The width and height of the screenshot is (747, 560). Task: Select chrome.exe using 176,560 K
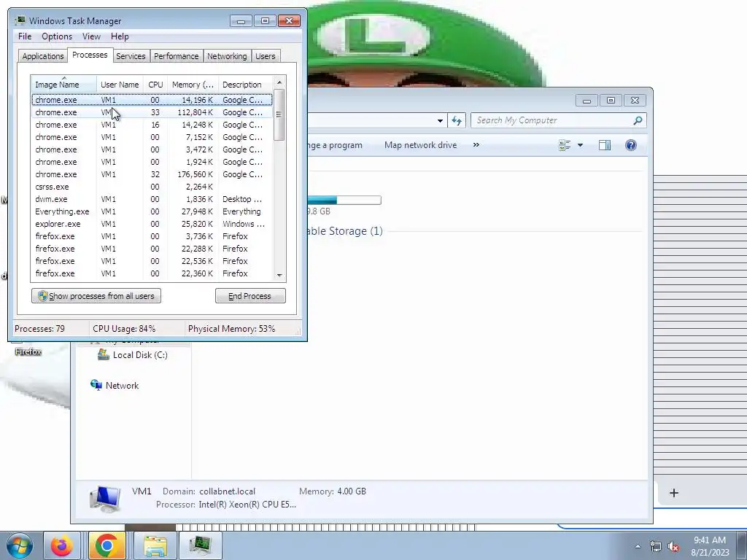coord(152,174)
